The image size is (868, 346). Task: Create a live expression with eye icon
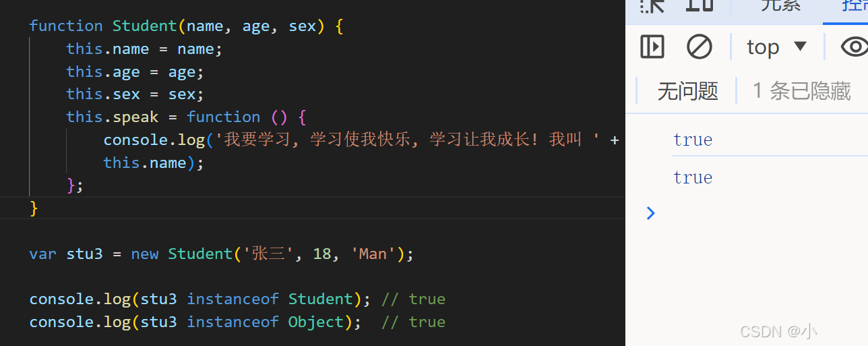pos(854,47)
